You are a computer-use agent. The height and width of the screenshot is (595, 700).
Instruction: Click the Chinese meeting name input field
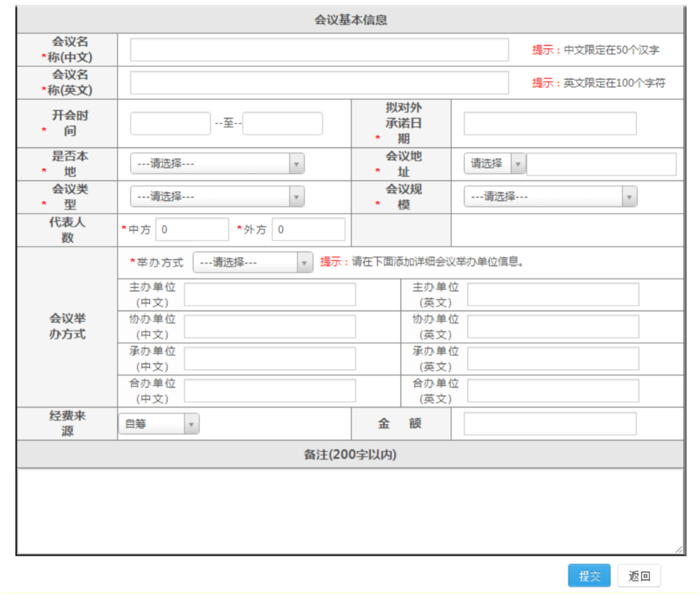tap(319, 50)
